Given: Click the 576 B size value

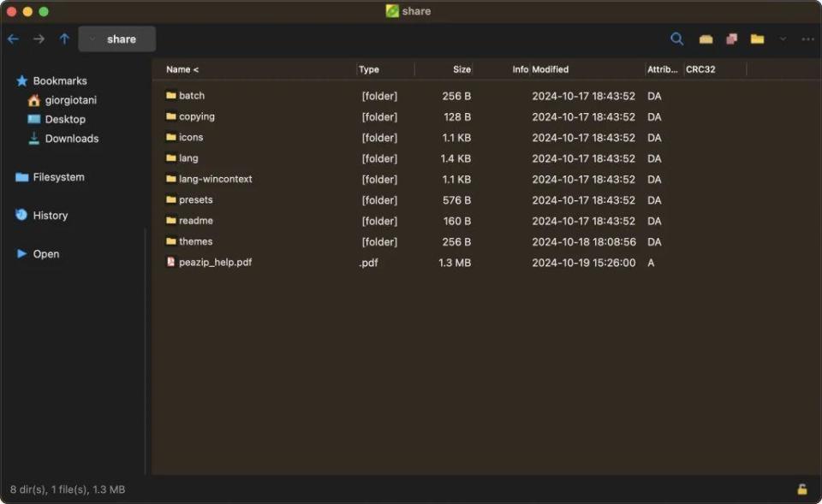Looking at the screenshot, I should pos(456,200).
